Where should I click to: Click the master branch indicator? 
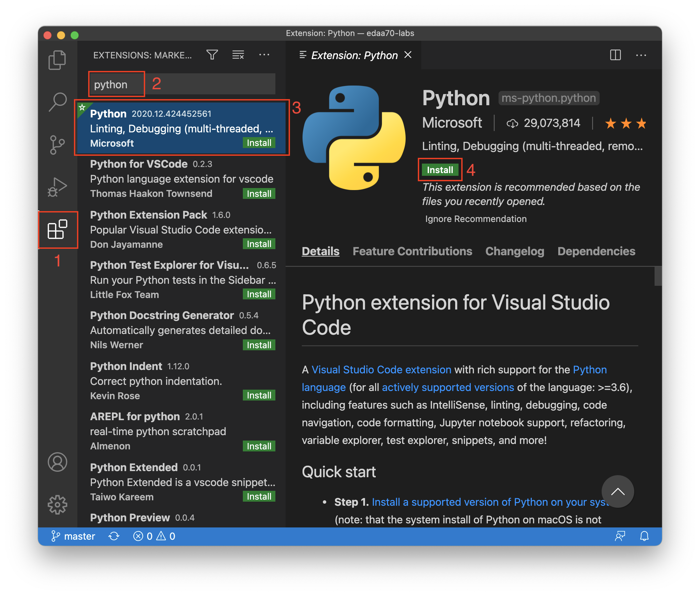[x=73, y=536]
